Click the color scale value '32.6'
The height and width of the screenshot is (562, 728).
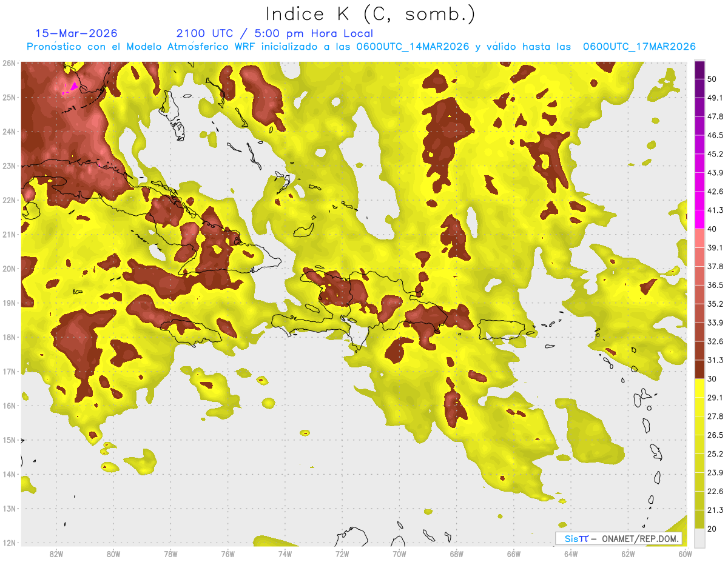click(x=715, y=341)
